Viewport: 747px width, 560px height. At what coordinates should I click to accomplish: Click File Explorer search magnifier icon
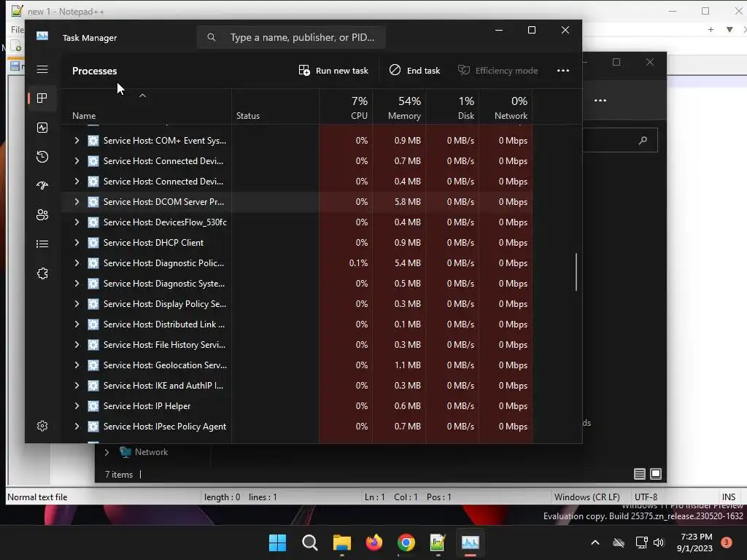pos(643,141)
